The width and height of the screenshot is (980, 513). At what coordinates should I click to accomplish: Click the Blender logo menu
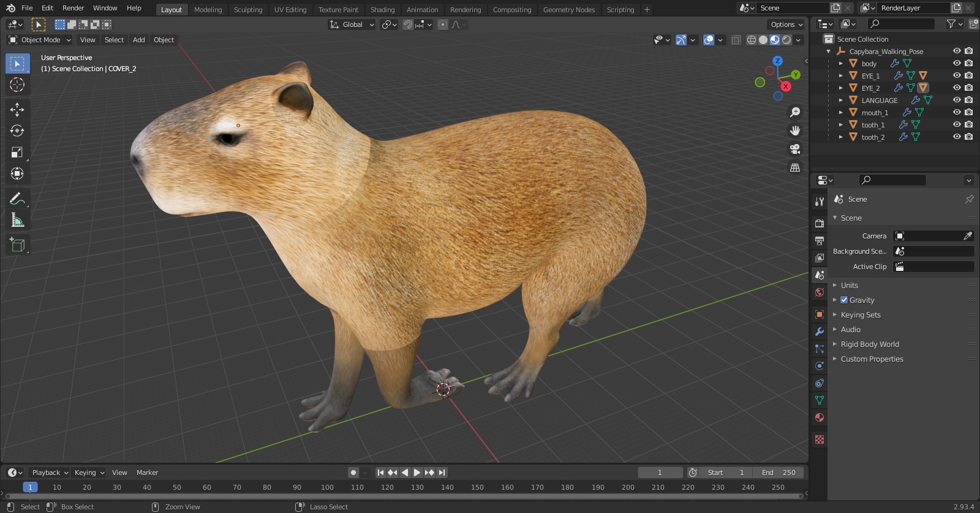click(x=10, y=8)
